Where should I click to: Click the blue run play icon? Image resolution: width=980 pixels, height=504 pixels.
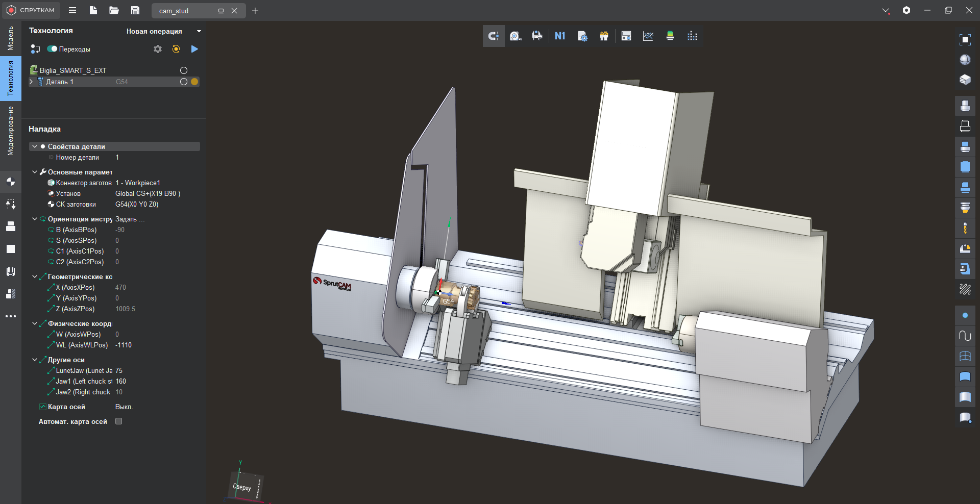pyautogui.click(x=194, y=49)
